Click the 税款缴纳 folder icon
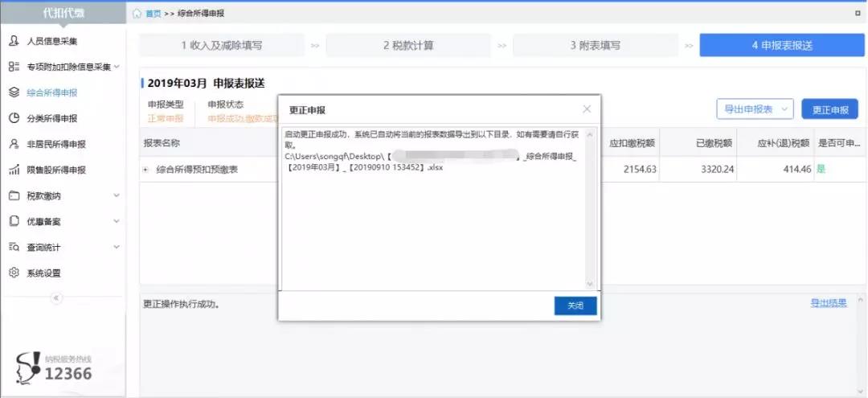 pos(14,195)
